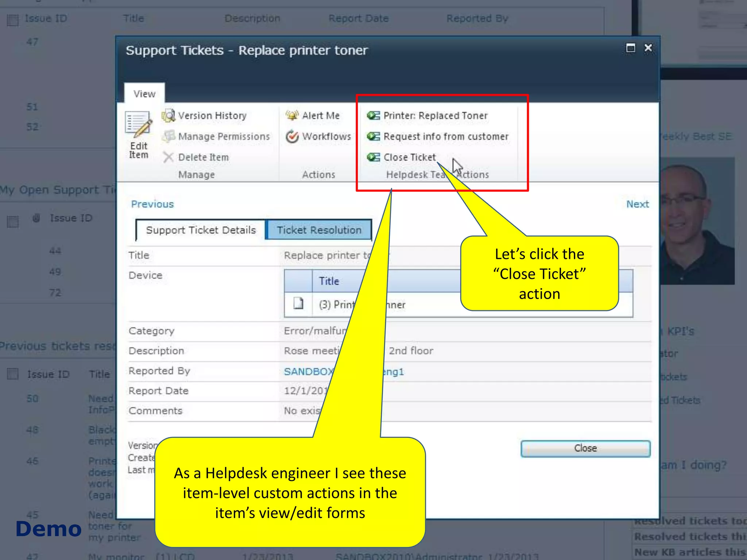Click the Close button at dialog bottom

(x=585, y=448)
